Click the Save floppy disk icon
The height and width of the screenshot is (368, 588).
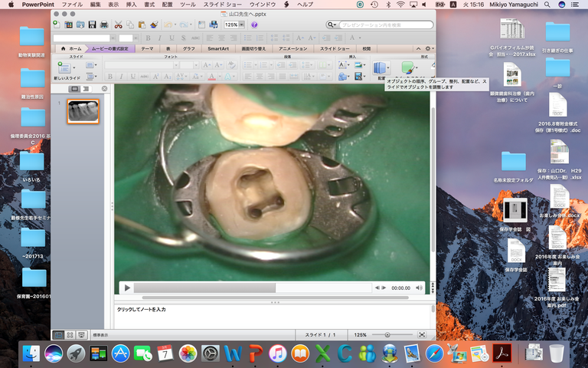click(91, 25)
